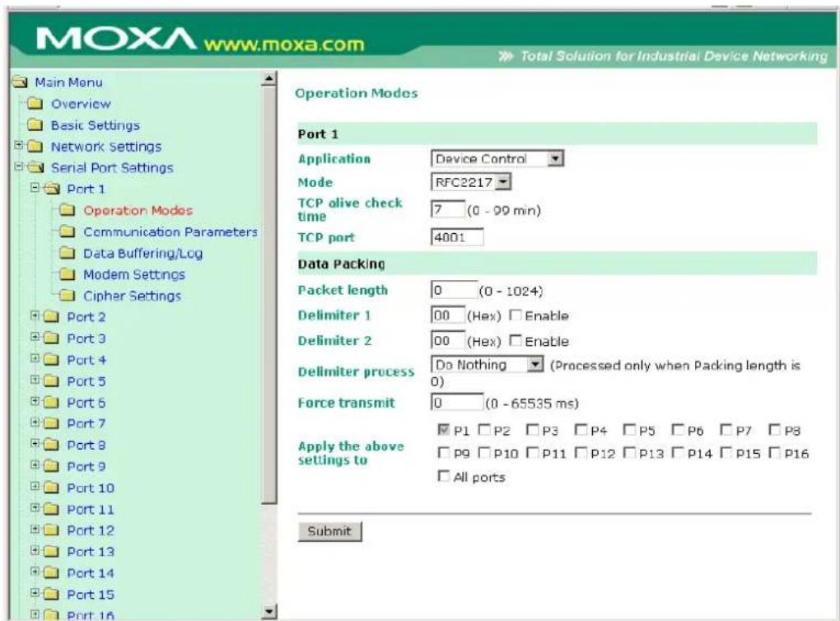
Task: Check the P8 port checkbox
Action: 775,430
